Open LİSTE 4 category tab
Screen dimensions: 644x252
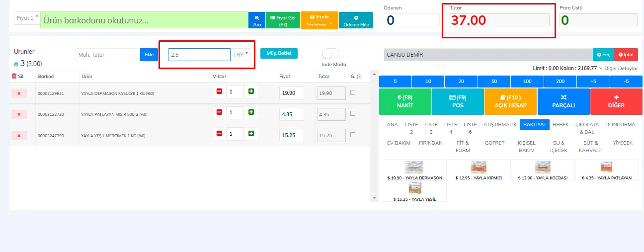[x=450, y=128]
